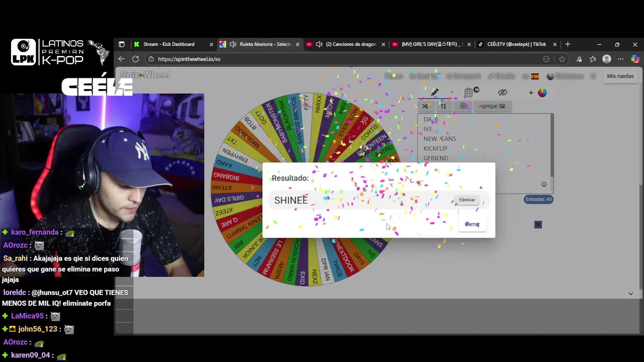
Task: Click the spinthewheel.io address bar
Action: [342, 59]
